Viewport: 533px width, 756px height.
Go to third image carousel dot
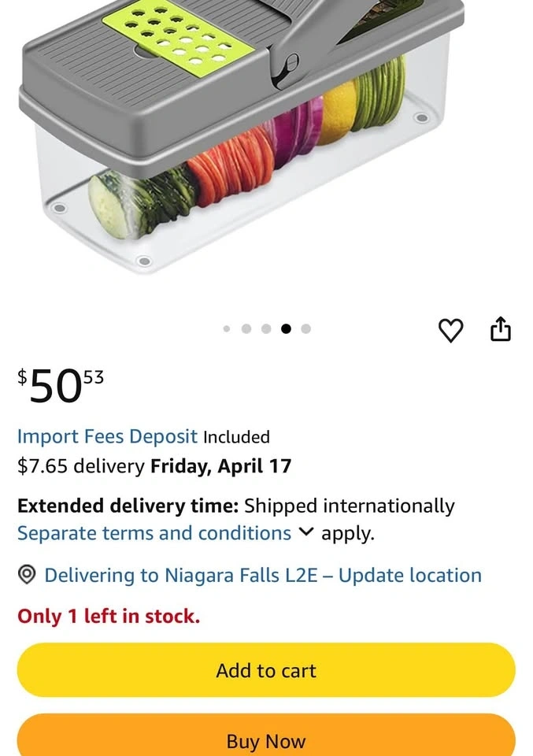(x=266, y=329)
